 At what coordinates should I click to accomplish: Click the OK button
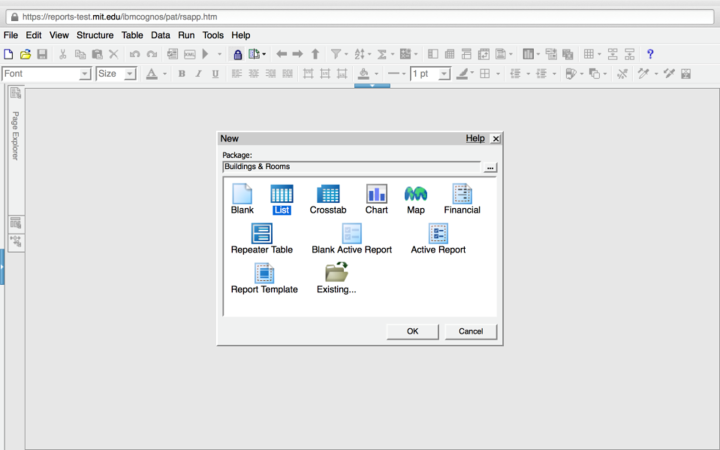[412, 331]
